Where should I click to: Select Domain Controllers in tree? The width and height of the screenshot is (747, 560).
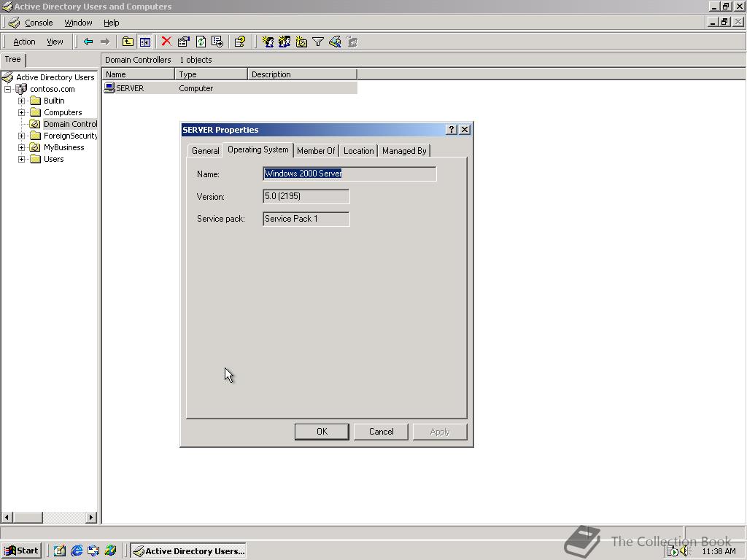click(x=70, y=124)
